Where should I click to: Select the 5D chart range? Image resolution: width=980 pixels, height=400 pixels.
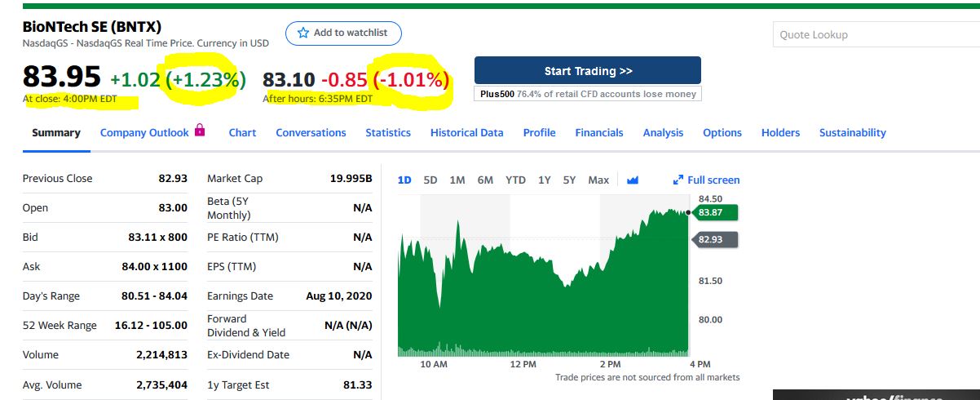[430, 180]
